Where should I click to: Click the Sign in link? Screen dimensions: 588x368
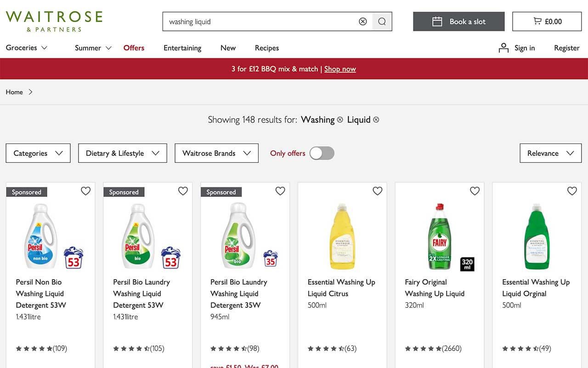point(517,48)
